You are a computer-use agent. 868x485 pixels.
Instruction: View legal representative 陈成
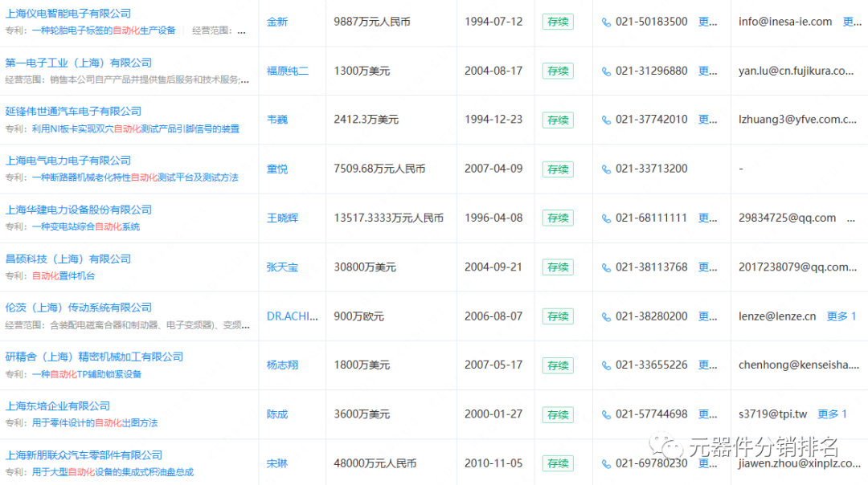pos(277,415)
